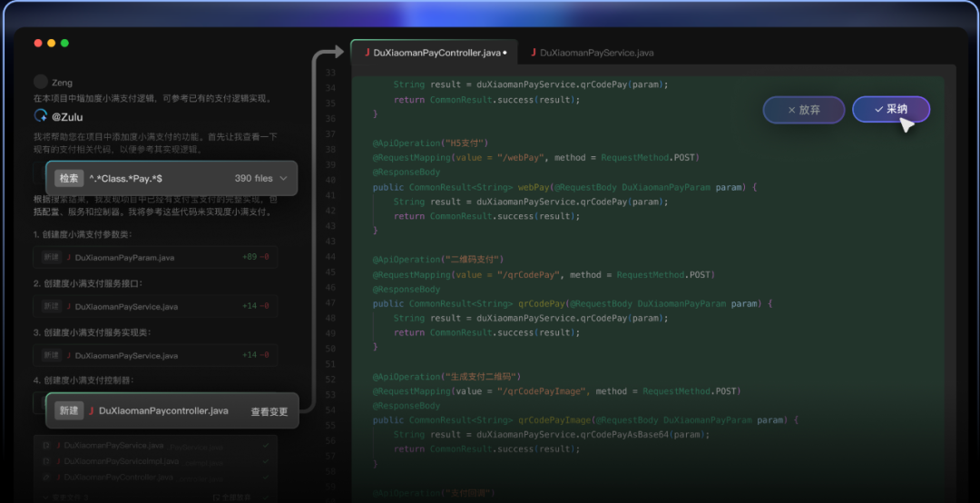Click the 检索 search badge
Image resolution: width=980 pixels, height=503 pixels.
(69, 179)
